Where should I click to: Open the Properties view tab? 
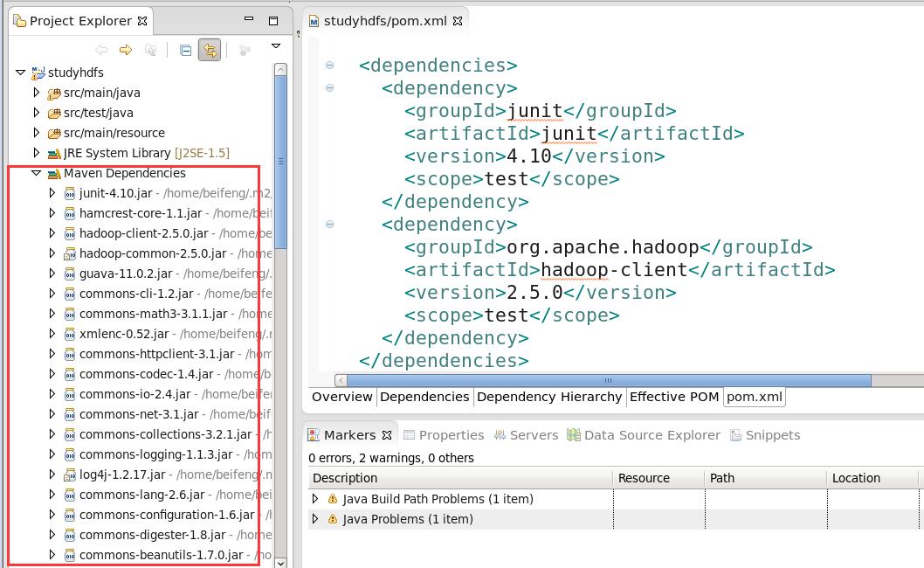tap(443, 435)
